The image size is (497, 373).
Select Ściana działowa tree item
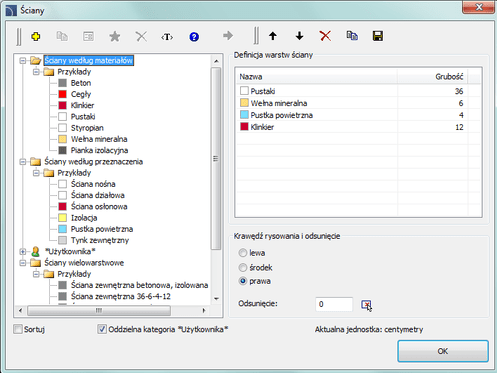pyautogui.click(x=98, y=195)
